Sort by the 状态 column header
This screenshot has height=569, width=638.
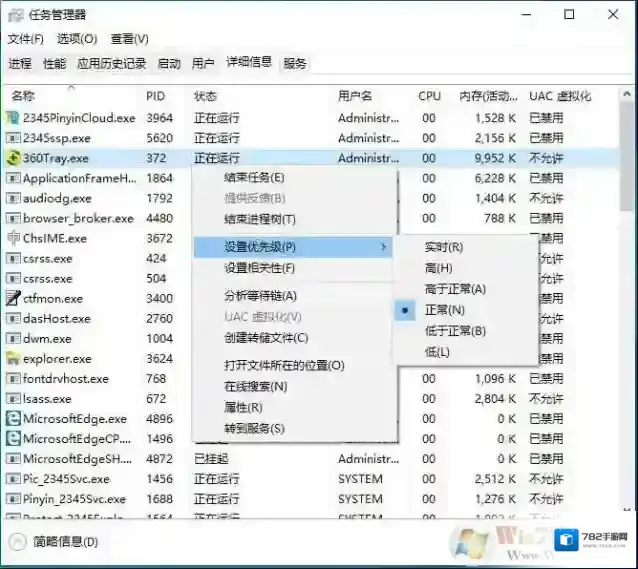[x=205, y=96]
